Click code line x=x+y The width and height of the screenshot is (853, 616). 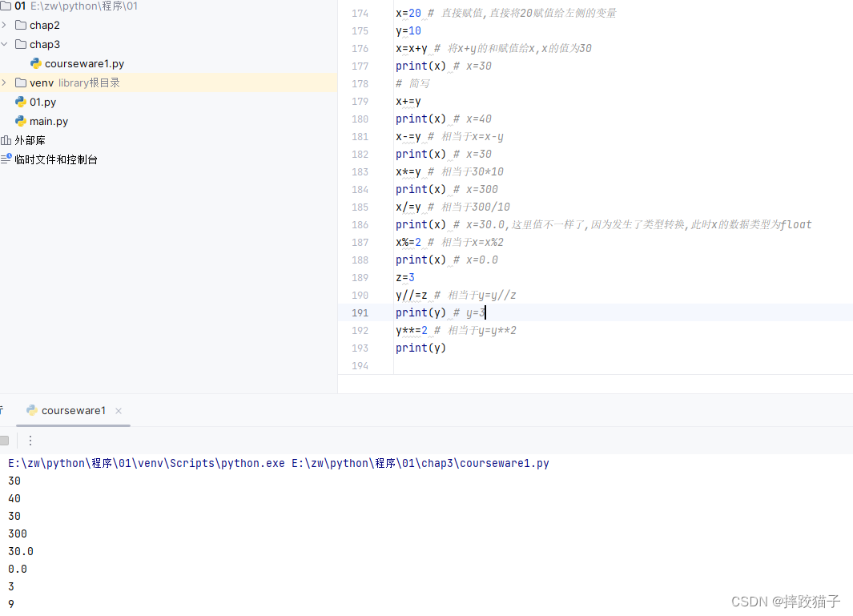(411, 48)
